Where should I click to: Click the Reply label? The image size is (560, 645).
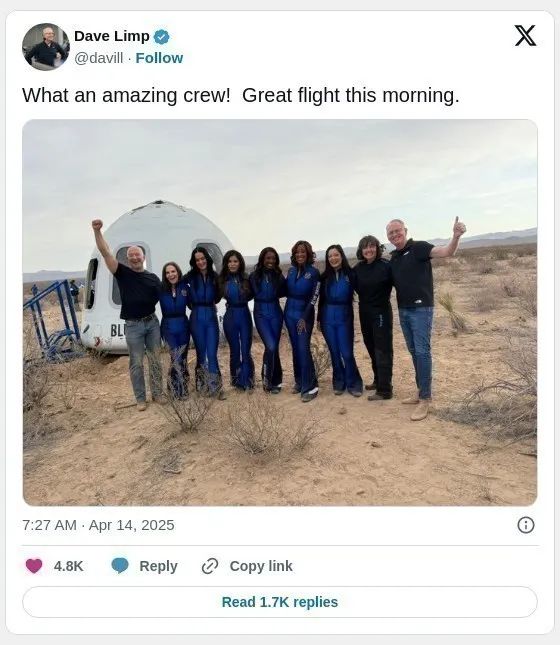coord(158,566)
